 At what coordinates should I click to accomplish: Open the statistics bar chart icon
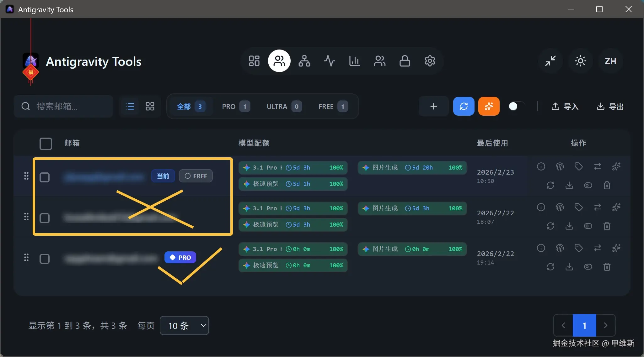[x=354, y=61]
